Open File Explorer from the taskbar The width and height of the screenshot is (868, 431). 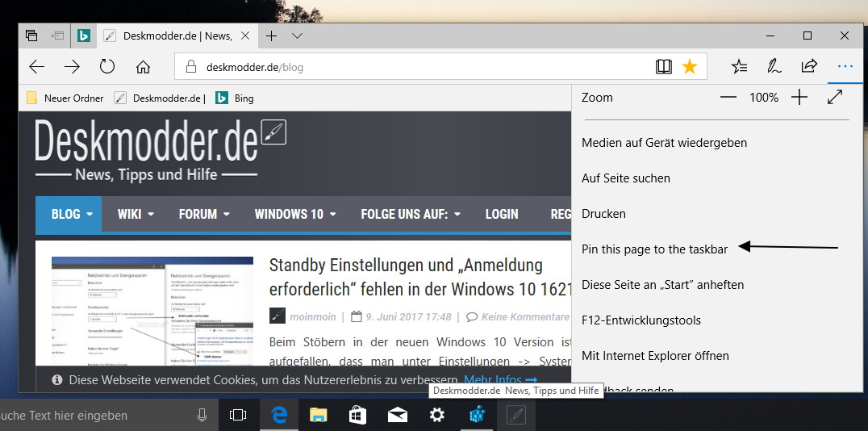tap(319, 415)
